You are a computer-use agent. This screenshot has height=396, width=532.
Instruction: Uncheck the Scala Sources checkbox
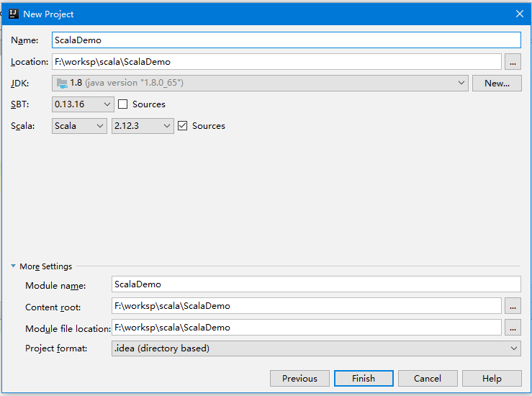183,126
